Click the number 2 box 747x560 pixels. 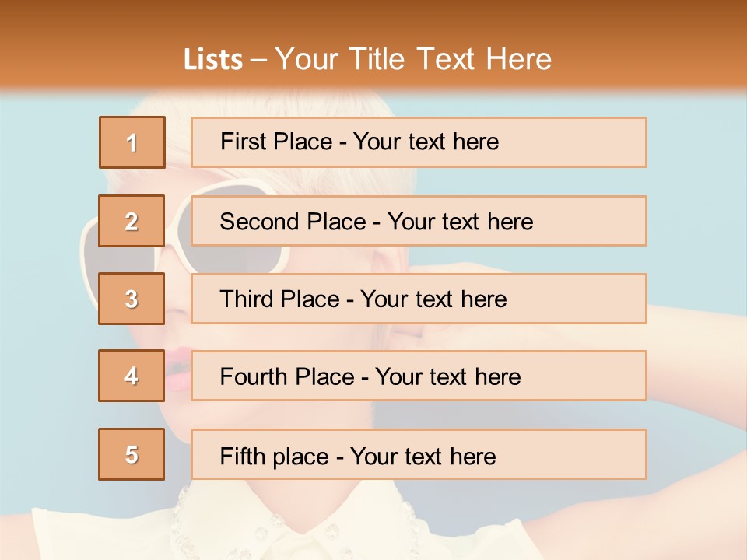click(132, 221)
